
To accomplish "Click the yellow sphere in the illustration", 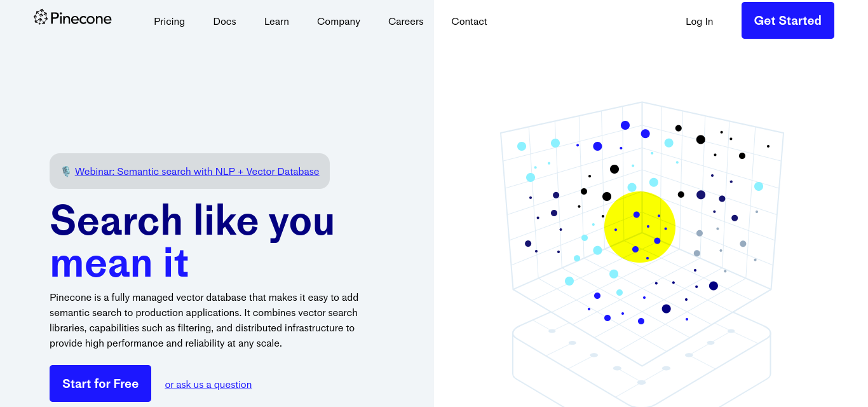I will coord(639,226).
